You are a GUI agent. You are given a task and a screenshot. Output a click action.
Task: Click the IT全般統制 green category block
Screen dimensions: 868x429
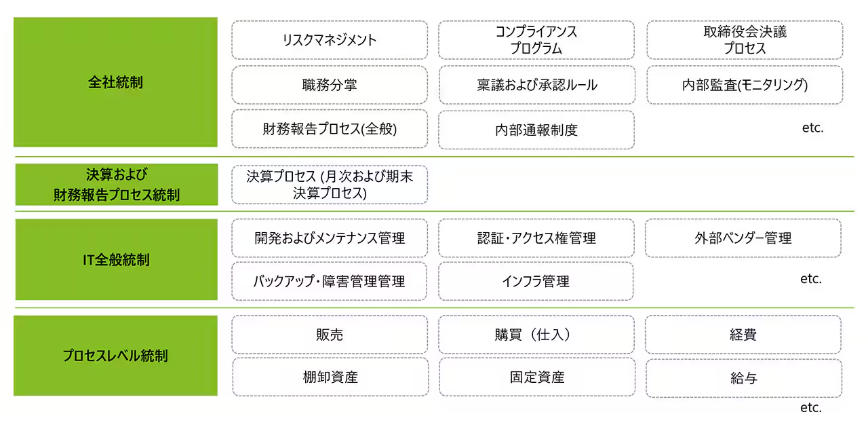coord(117,260)
